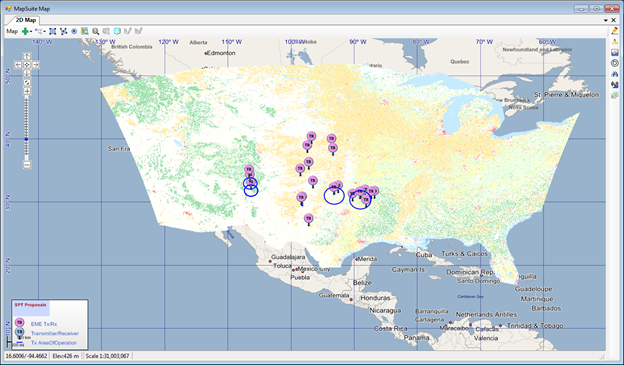
Task: Open the Map toolbar menu
Action: pos(12,31)
